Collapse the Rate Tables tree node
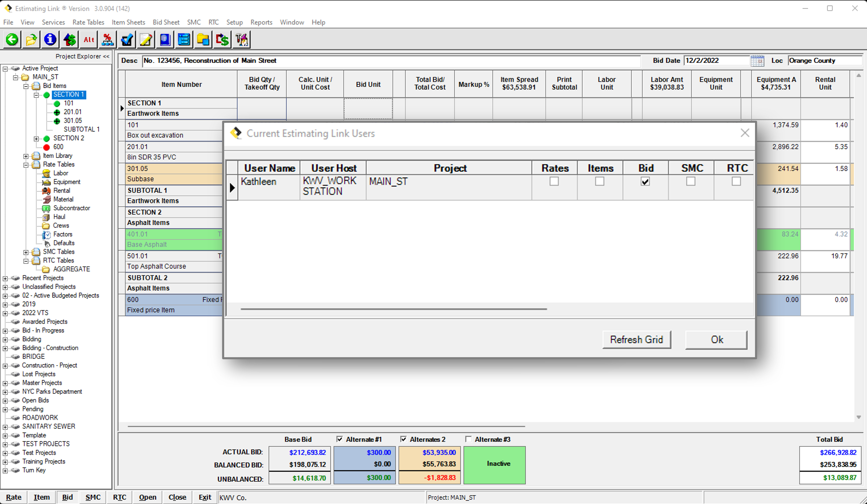 pos(26,165)
